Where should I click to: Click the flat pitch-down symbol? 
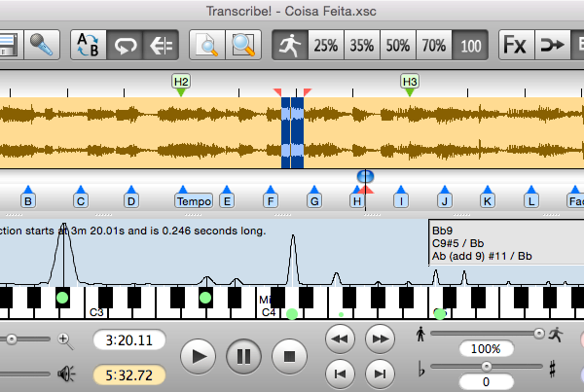click(x=421, y=369)
